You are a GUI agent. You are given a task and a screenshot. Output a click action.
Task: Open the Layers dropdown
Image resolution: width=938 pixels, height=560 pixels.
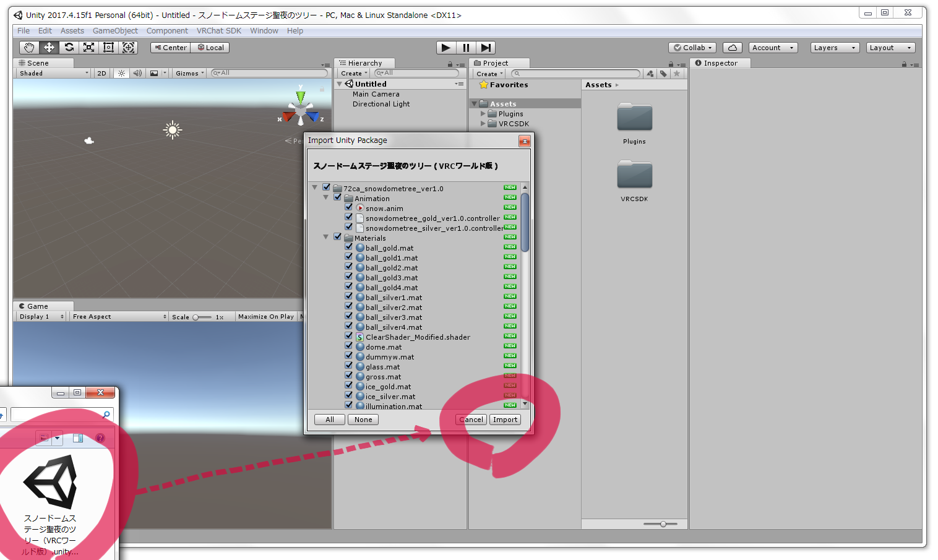[x=835, y=48]
